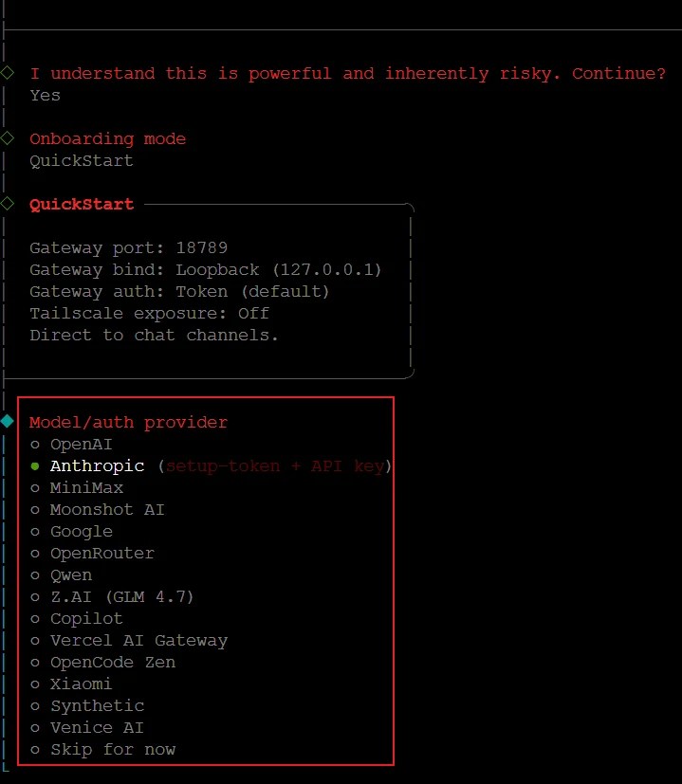
Task: Select the Synthetic provider option
Action: (x=97, y=705)
